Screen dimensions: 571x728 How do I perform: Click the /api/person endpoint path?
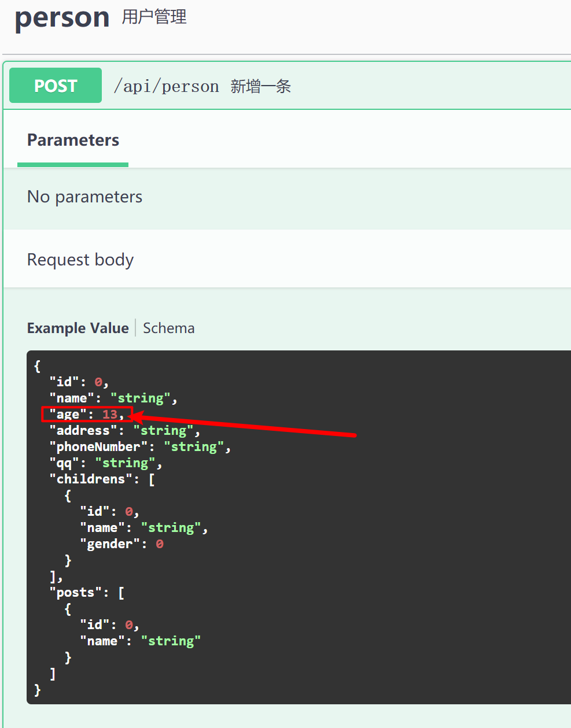(166, 87)
